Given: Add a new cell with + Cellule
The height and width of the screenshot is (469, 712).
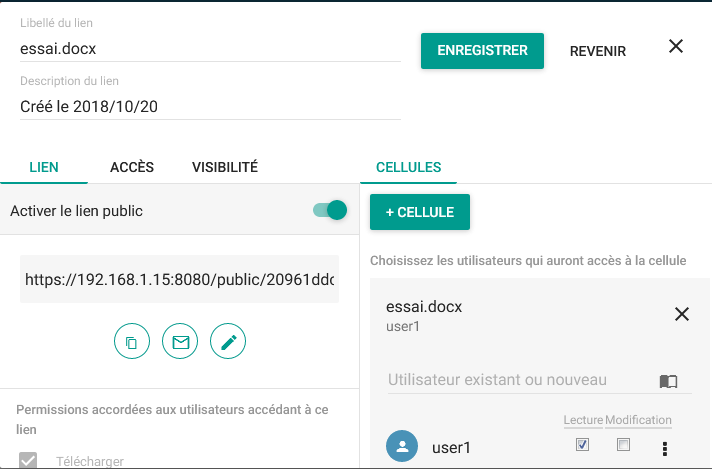Looking at the screenshot, I should [x=420, y=212].
